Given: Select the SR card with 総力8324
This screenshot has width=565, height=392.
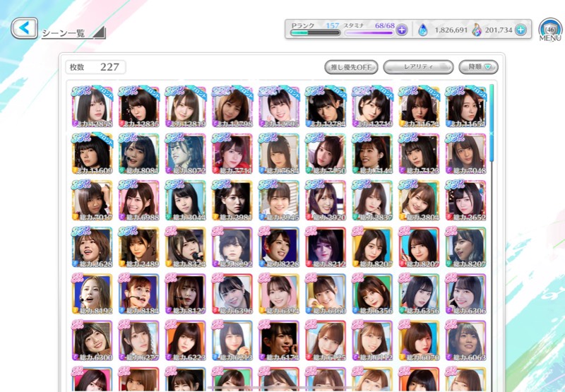Looking at the screenshot, I should click(x=186, y=247).
